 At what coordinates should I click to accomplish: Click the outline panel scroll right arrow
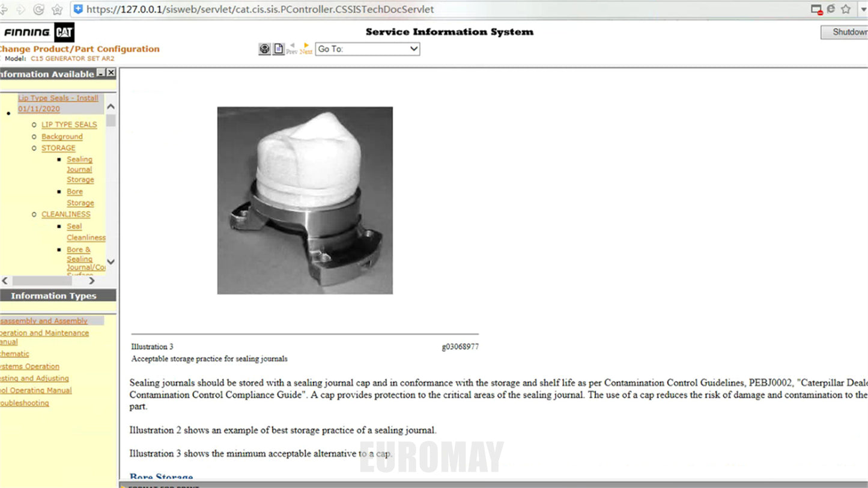[x=91, y=281]
